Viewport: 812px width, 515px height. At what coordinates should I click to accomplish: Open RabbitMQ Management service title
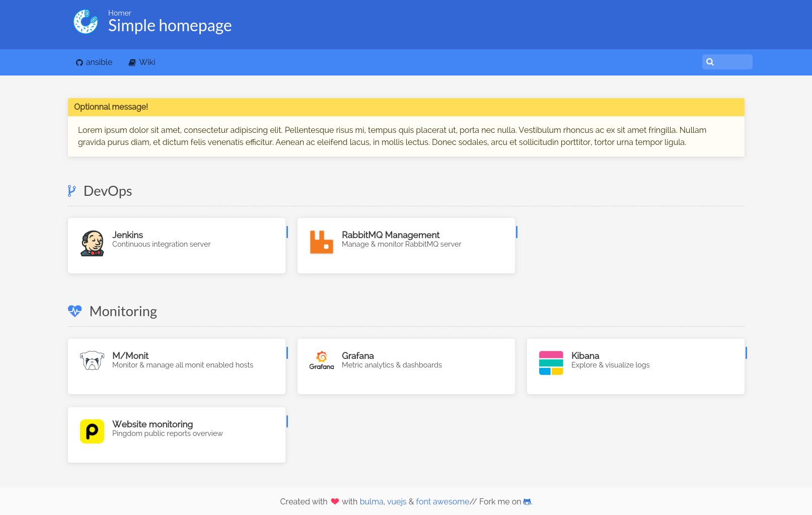click(x=391, y=235)
